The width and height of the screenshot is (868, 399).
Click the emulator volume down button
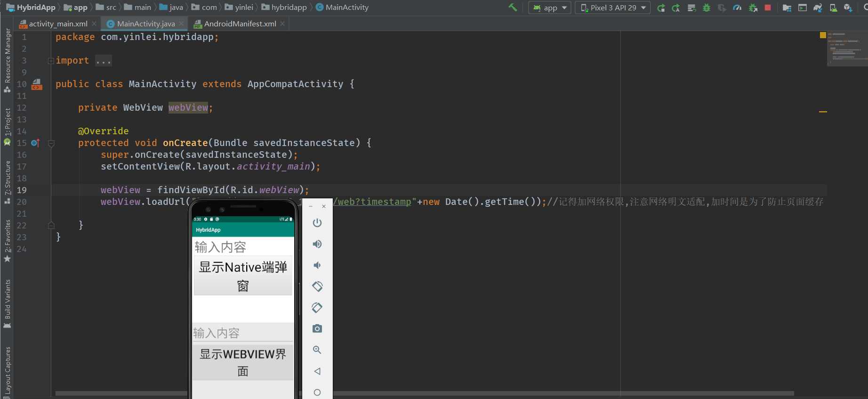(317, 265)
